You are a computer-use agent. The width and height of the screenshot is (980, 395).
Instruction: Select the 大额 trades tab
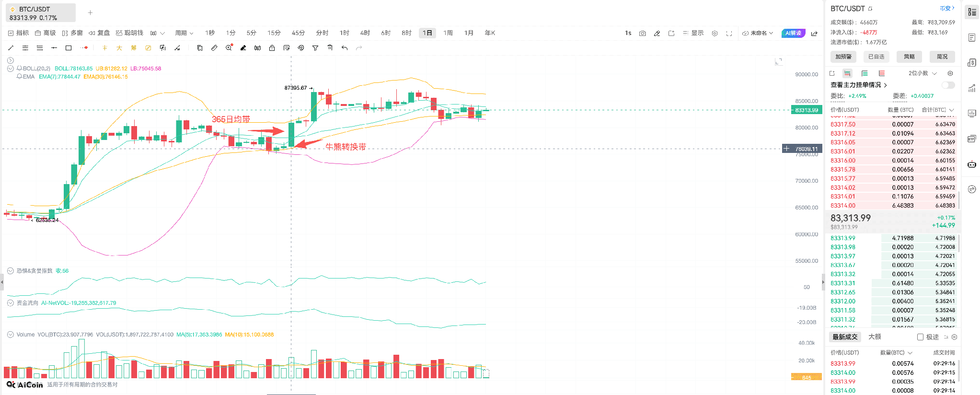(875, 337)
